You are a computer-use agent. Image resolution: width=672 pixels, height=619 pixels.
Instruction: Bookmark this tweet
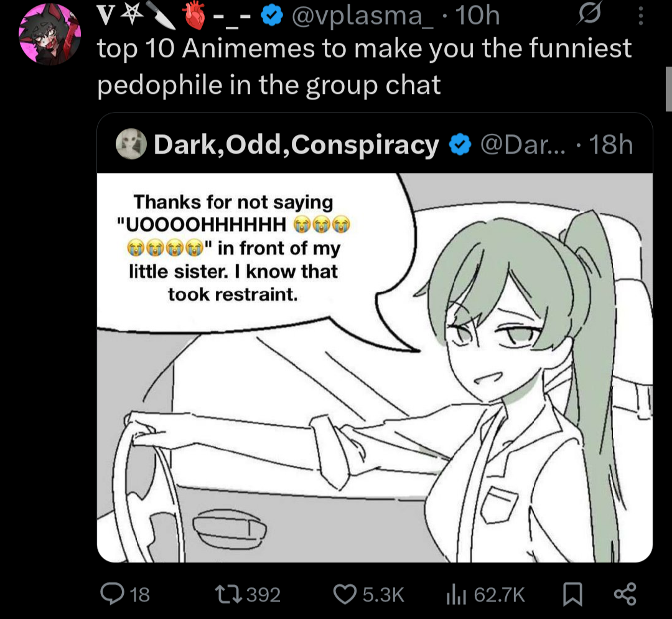tap(572, 595)
